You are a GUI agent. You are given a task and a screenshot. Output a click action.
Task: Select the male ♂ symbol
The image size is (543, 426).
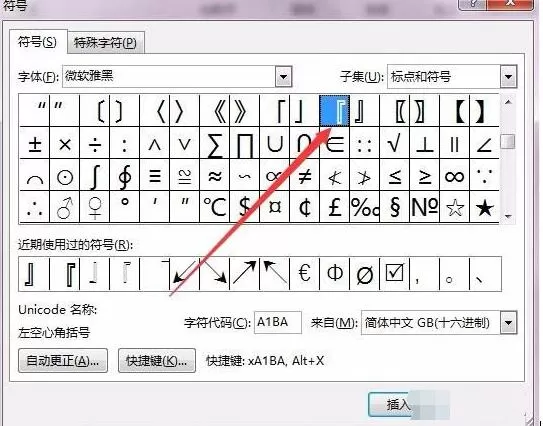pos(65,207)
